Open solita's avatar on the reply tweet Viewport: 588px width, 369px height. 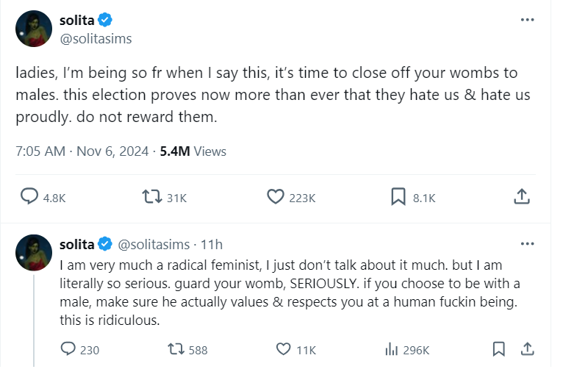pyautogui.click(x=34, y=253)
